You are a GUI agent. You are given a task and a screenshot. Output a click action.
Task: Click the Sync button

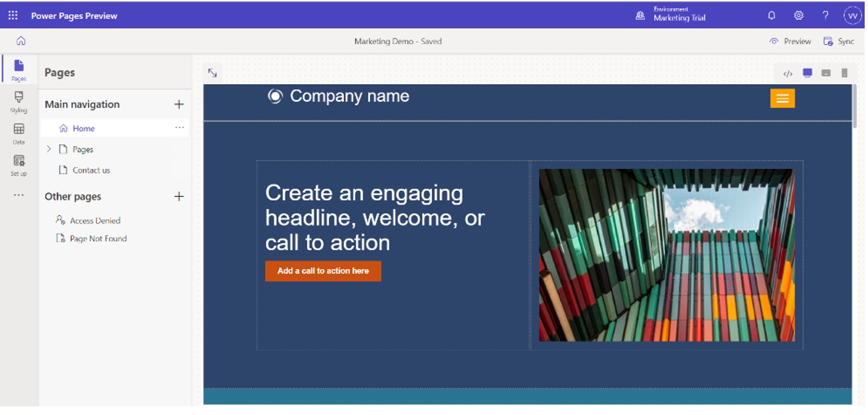[839, 40]
